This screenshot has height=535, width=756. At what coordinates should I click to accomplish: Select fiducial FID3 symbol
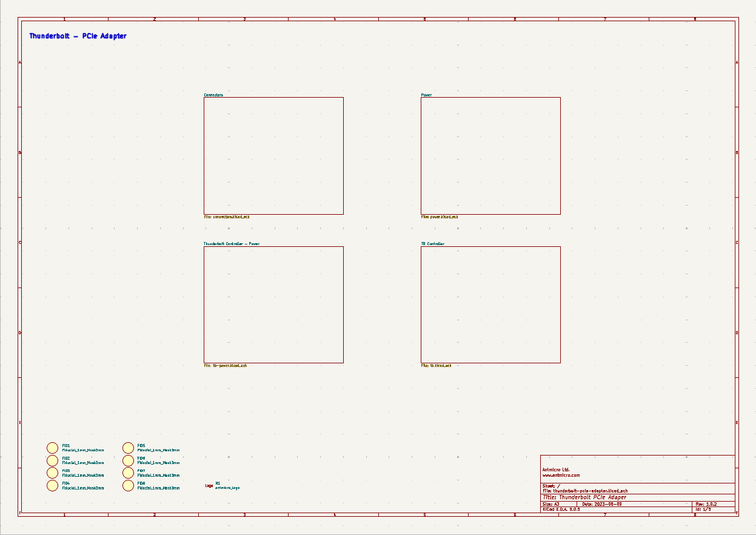(53, 473)
